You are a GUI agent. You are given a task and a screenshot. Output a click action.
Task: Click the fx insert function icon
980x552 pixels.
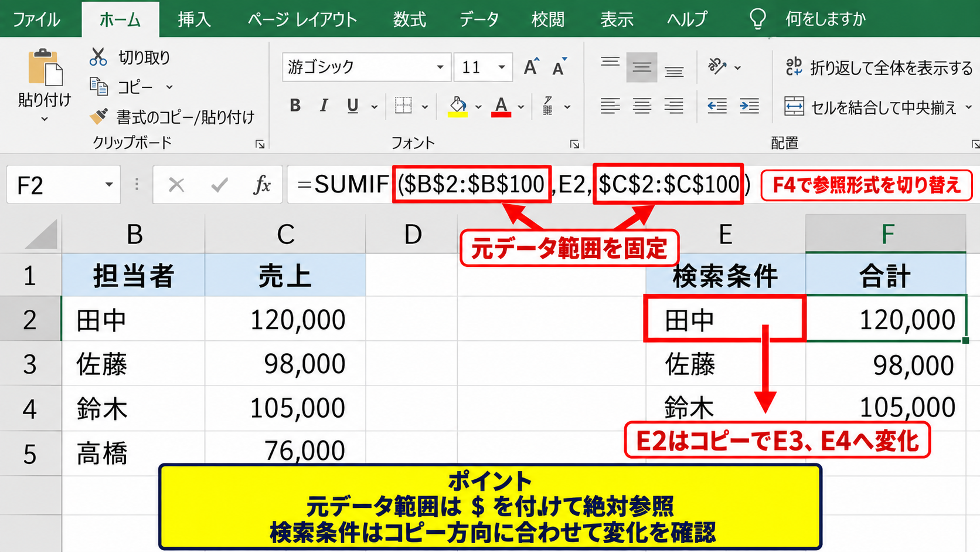[262, 185]
